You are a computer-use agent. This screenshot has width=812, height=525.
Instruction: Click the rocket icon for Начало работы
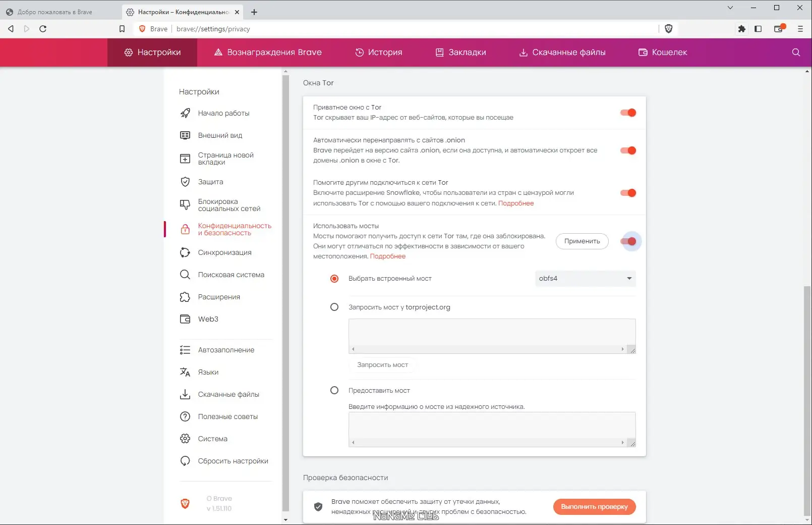(185, 113)
